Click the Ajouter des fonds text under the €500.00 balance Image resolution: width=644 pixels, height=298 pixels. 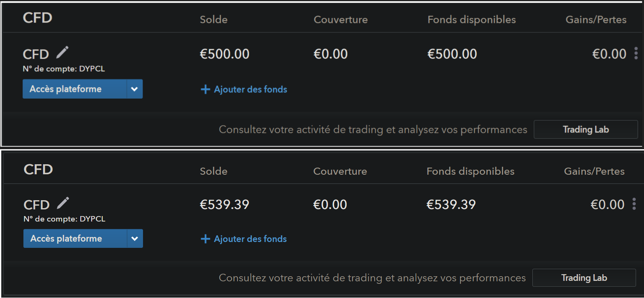(x=250, y=89)
